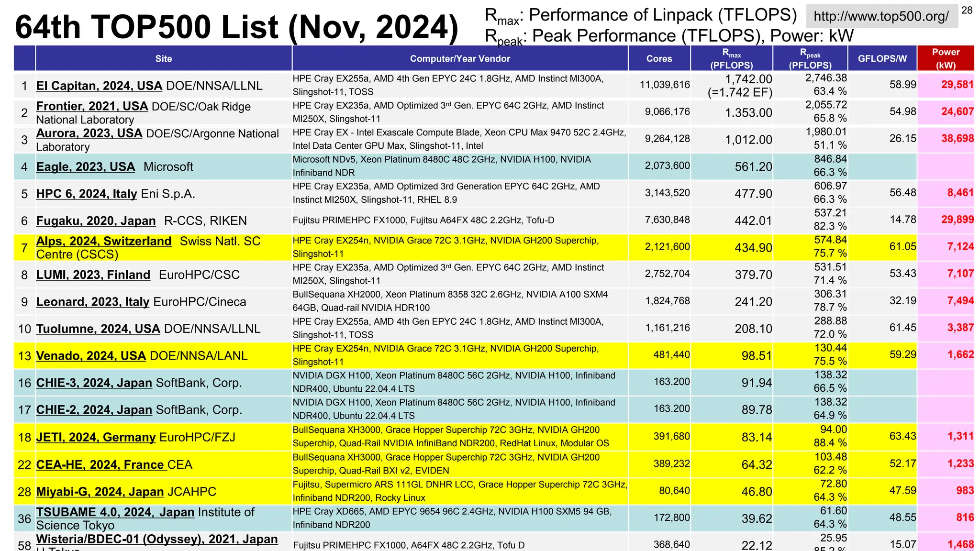Open the Miyabi-G, 2024, Japan link
This screenshot has height=551, width=980.
coord(100,492)
